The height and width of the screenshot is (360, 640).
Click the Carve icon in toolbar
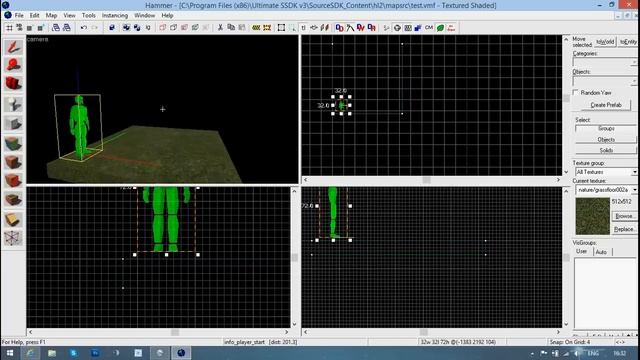pyautogui.click(x=112, y=28)
